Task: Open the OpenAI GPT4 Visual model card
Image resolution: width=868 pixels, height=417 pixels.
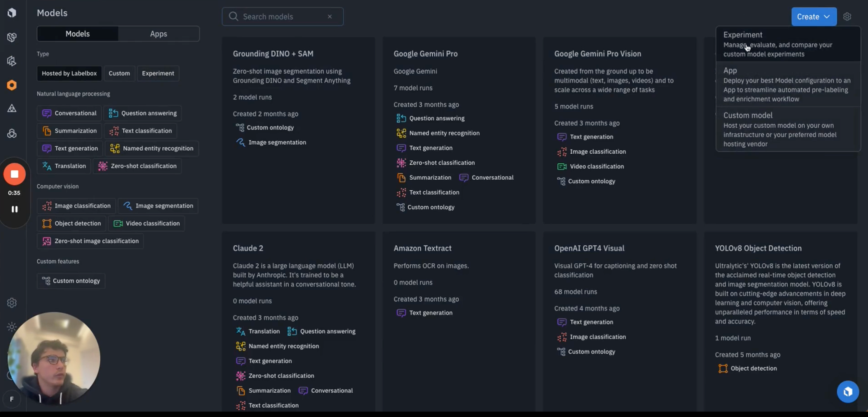Action: point(619,321)
